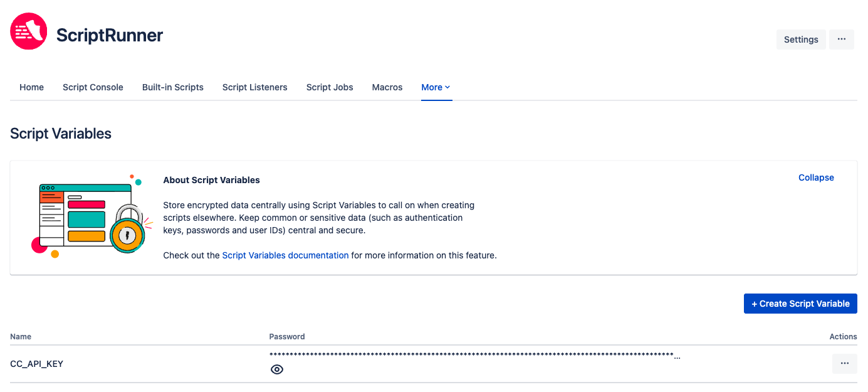Click the masked password asterisks value
The height and width of the screenshot is (392, 868).
471,356
